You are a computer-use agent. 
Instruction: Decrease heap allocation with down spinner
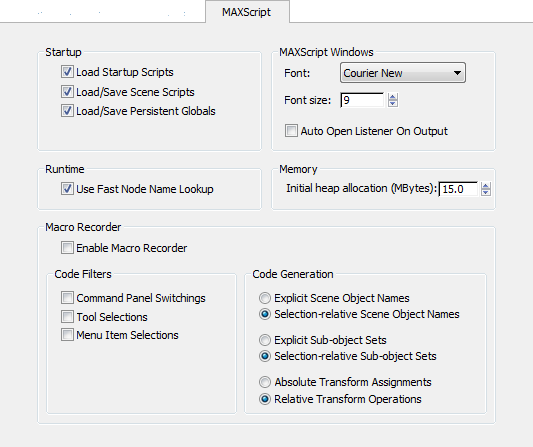click(486, 192)
